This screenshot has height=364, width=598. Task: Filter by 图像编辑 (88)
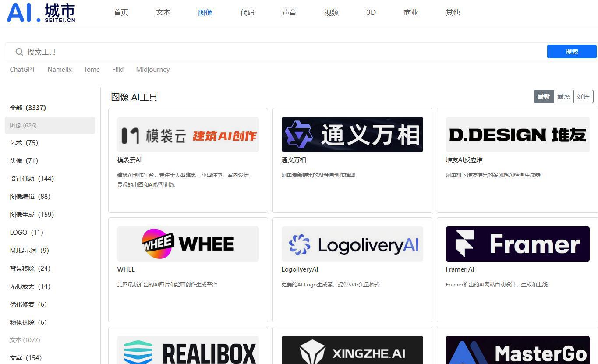(30, 197)
